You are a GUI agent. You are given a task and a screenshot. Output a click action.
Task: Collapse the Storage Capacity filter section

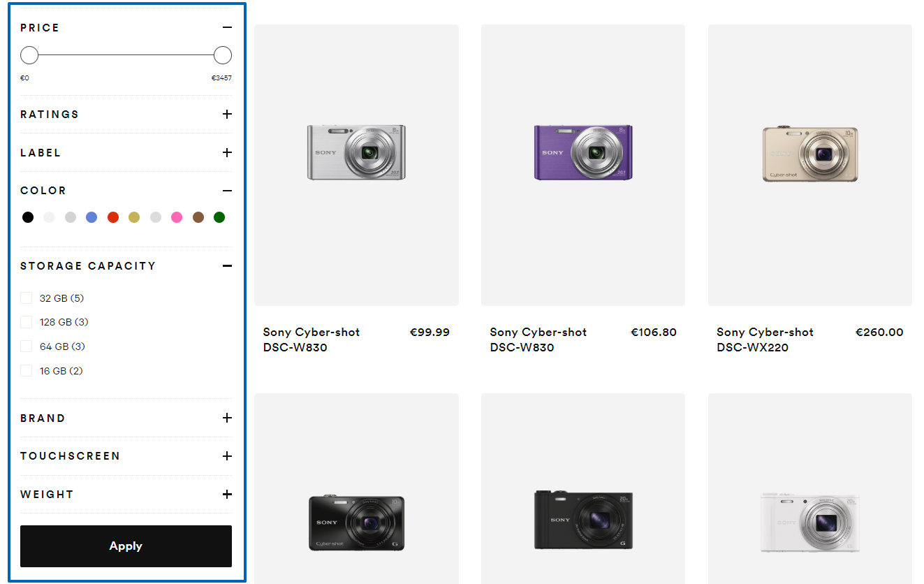tap(227, 265)
